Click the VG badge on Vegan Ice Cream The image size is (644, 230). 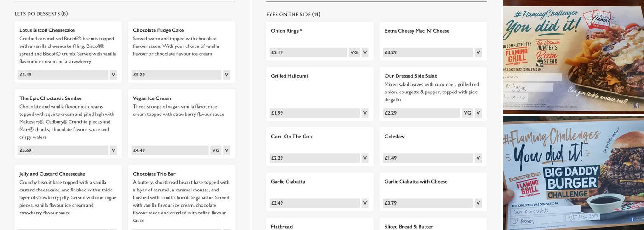[216, 150]
